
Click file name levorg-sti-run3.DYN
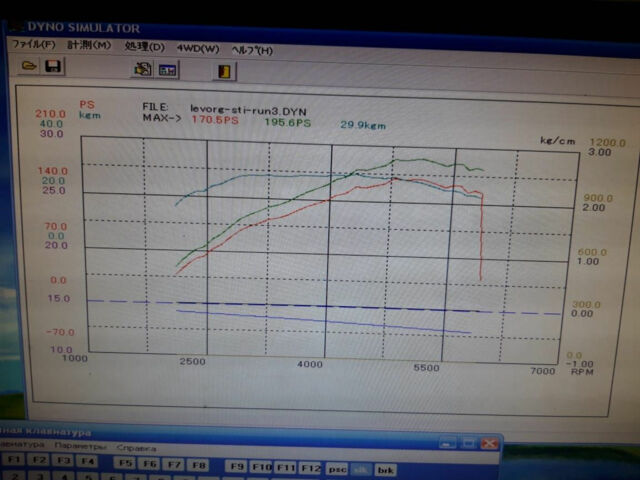pos(248,110)
